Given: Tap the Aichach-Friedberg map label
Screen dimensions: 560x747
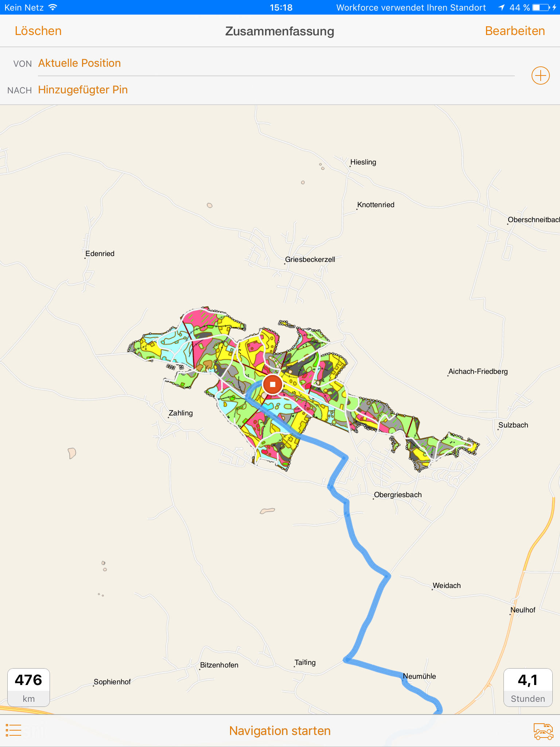Looking at the screenshot, I should click(x=478, y=371).
